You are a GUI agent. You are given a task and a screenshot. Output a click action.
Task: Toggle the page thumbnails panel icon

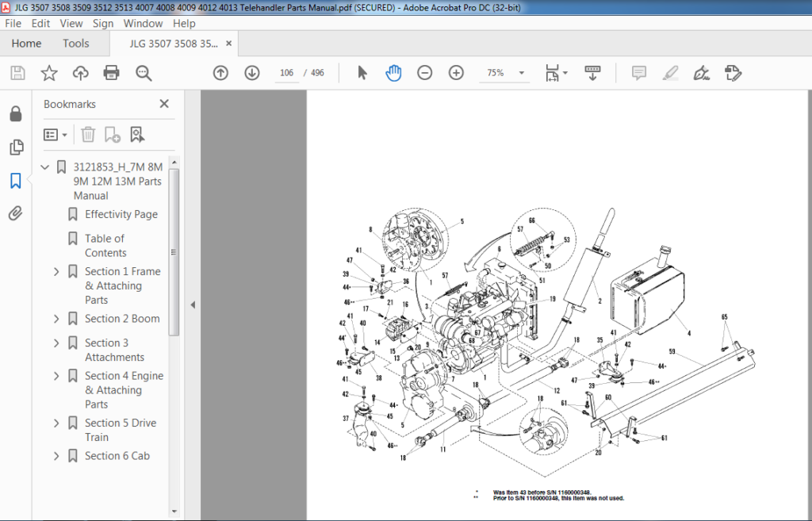[x=16, y=147]
